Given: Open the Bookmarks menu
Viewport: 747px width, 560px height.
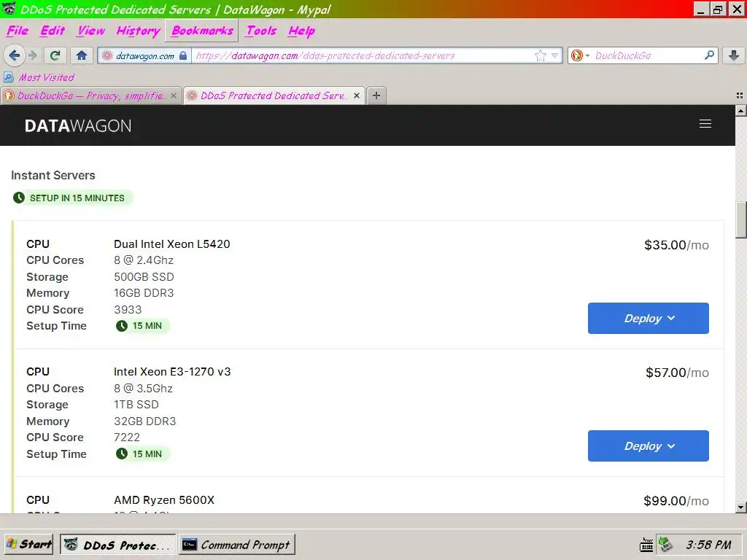Looking at the screenshot, I should tap(202, 31).
